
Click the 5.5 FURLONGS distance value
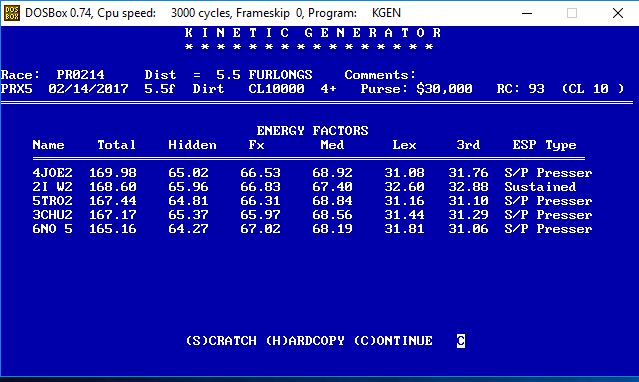264,75
